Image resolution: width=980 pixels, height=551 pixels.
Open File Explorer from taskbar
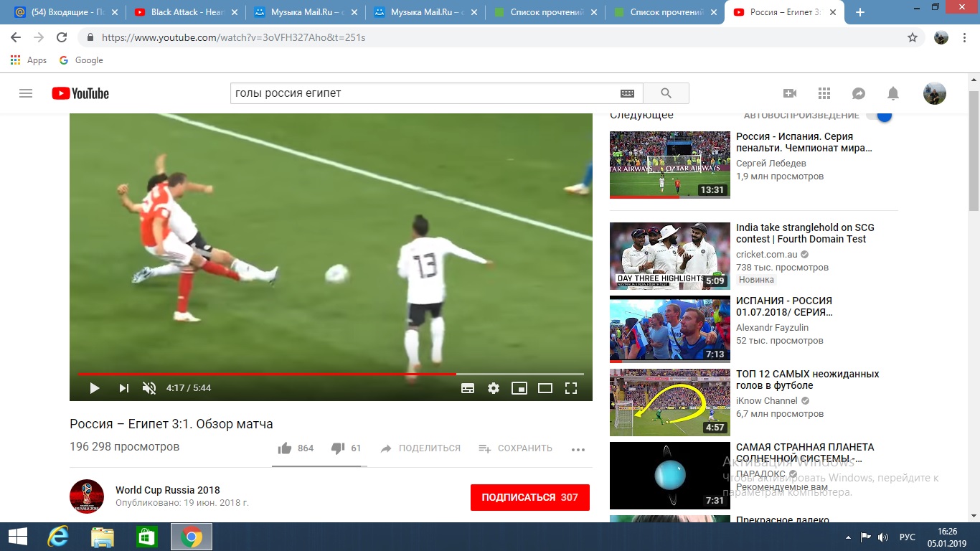pyautogui.click(x=102, y=537)
